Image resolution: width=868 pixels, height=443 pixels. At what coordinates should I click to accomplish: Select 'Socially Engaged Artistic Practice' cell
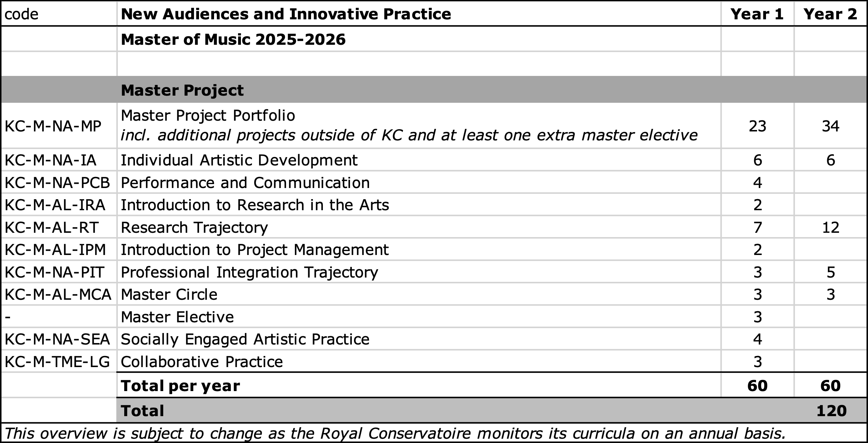click(x=245, y=339)
